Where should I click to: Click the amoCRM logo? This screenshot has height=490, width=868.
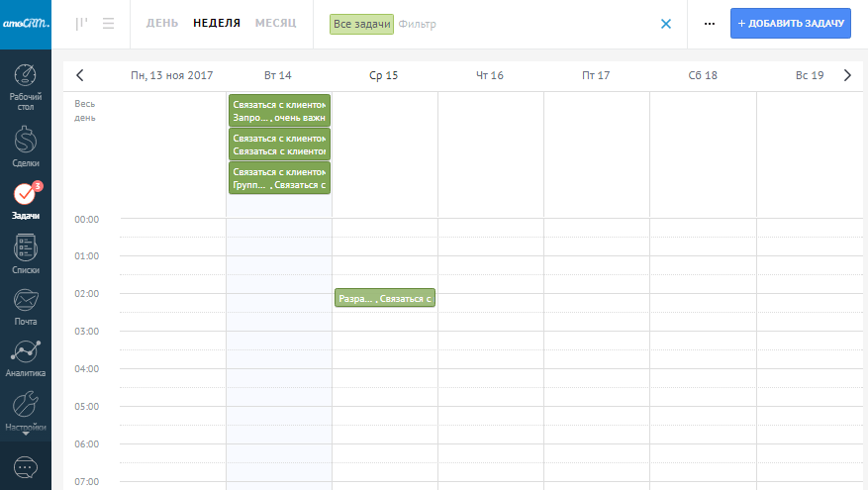(26, 24)
